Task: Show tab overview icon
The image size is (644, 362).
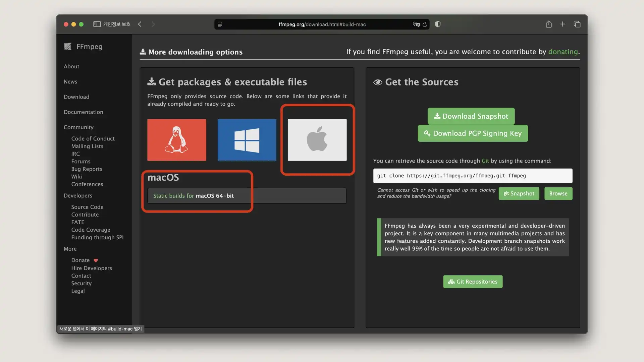Action: click(577, 24)
